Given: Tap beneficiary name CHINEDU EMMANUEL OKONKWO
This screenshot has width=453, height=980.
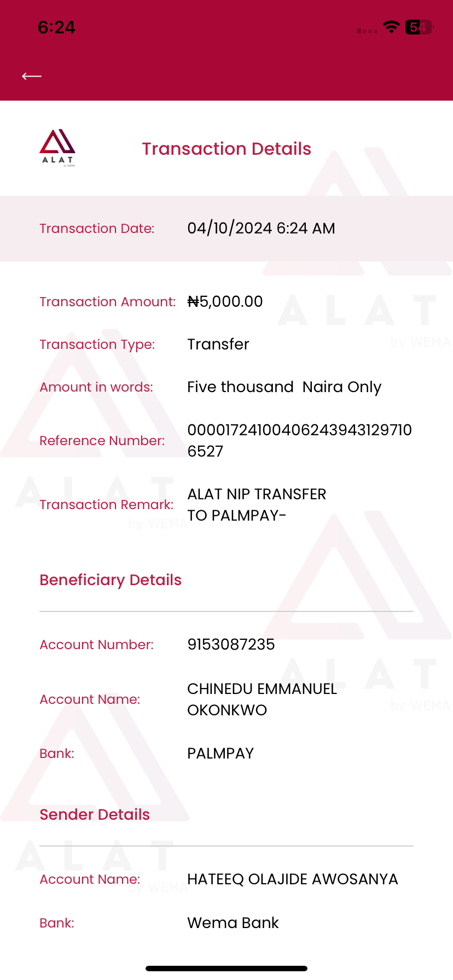Looking at the screenshot, I should (262, 699).
